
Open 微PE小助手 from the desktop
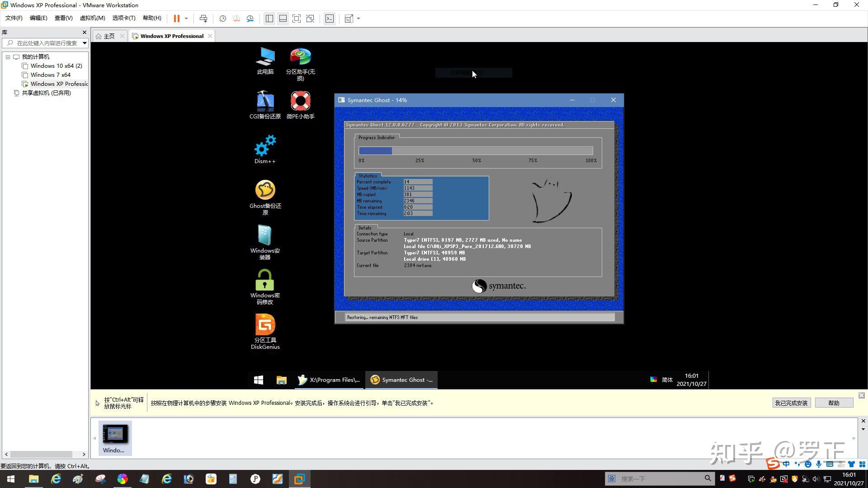(x=300, y=100)
